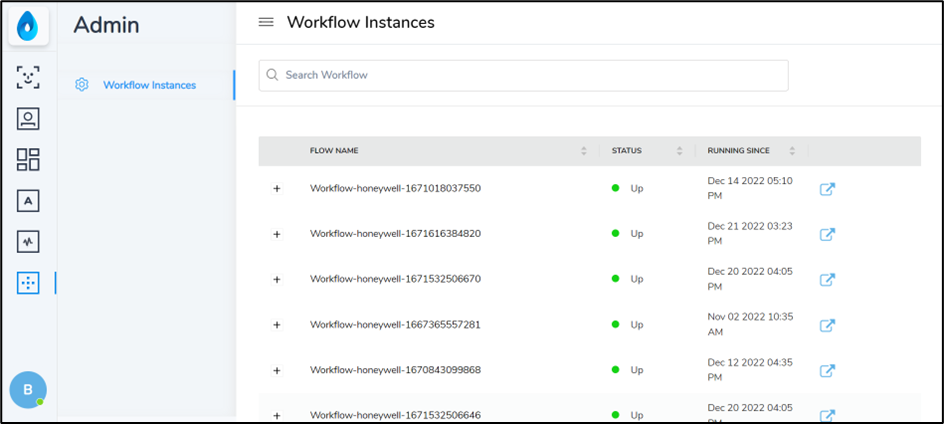Open the dashboard tiles sidebar icon
Viewport: 944px width, 424px height.
pos(28,160)
